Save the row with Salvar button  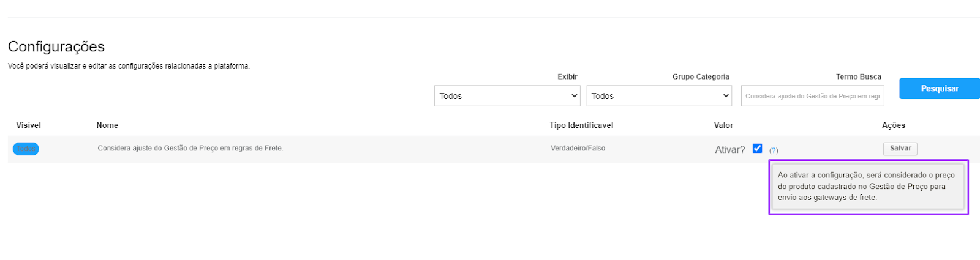pyautogui.click(x=900, y=149)
